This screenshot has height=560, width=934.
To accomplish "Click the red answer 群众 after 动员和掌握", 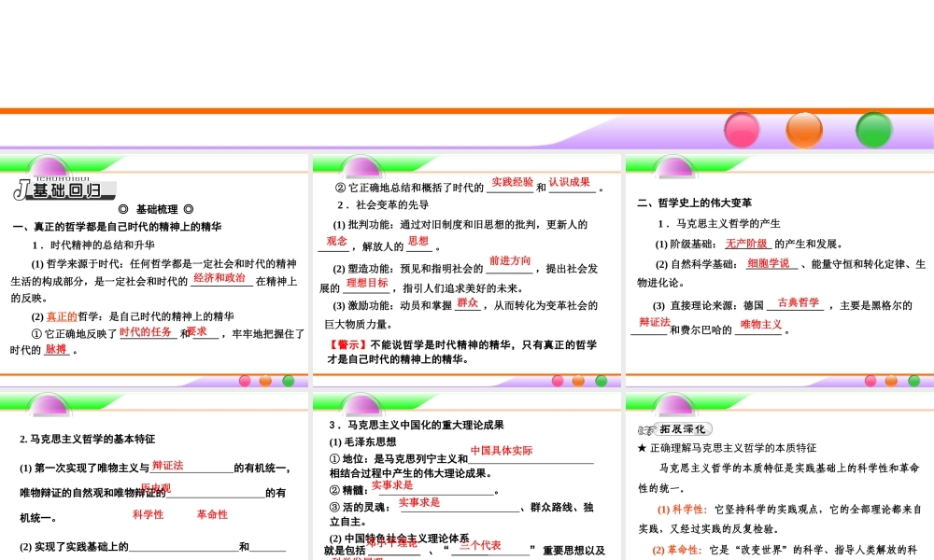I will click(468, 303).
